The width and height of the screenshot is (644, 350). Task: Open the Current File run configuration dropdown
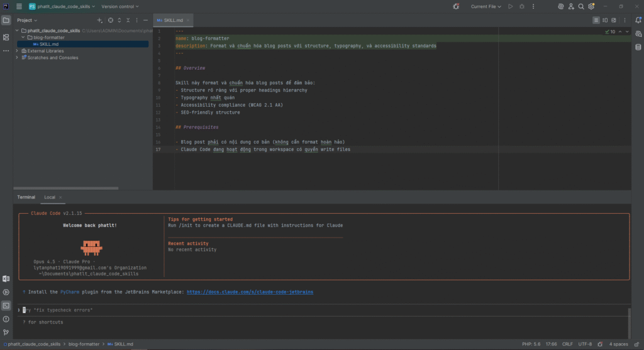pos(486,6)
